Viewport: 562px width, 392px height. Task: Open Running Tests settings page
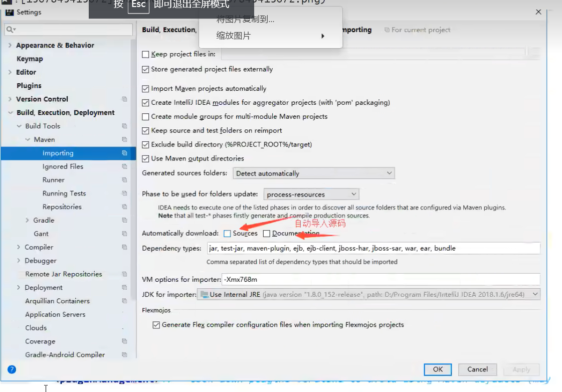coord(64,193)
